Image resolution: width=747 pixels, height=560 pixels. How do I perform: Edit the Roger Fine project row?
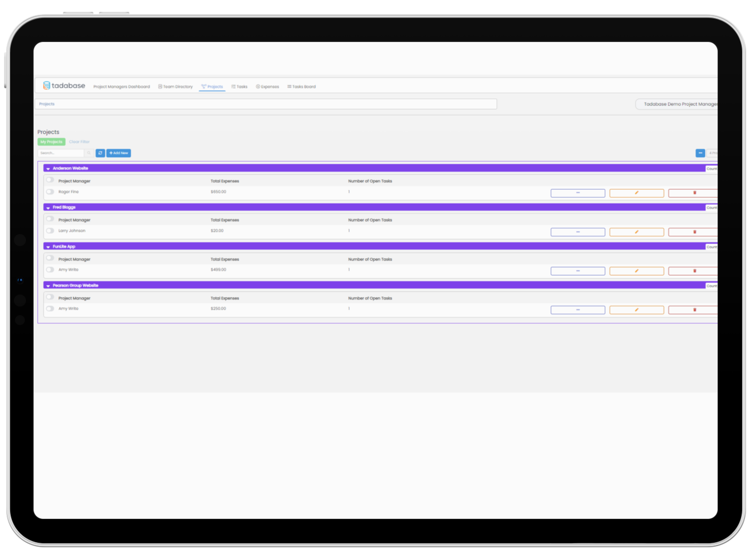tap(637, 193)
